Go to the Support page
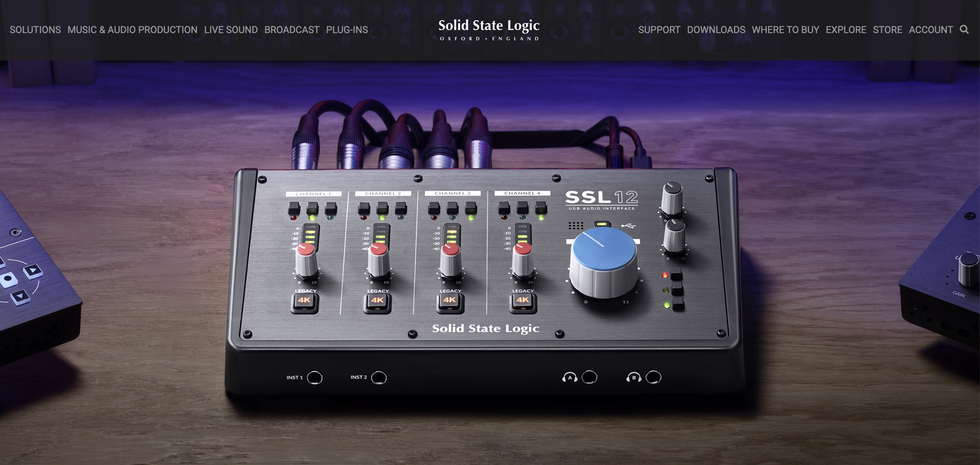This screenshot has width=980, height=465. (659, 30)
